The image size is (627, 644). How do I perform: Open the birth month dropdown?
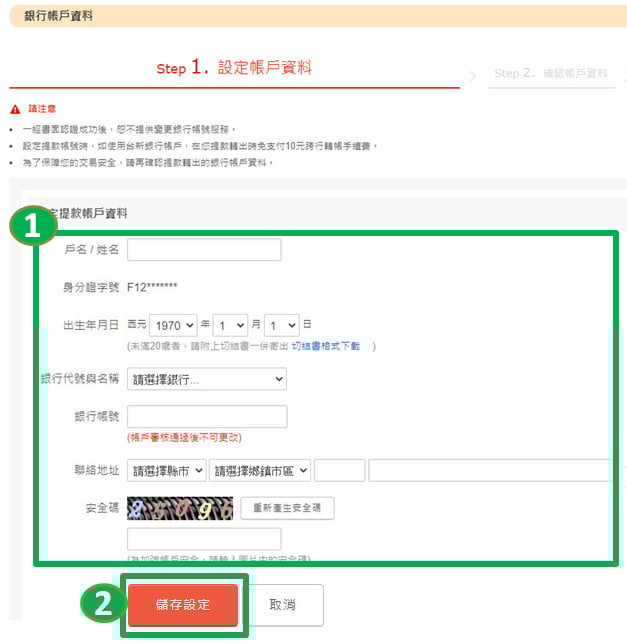[230, 325]
